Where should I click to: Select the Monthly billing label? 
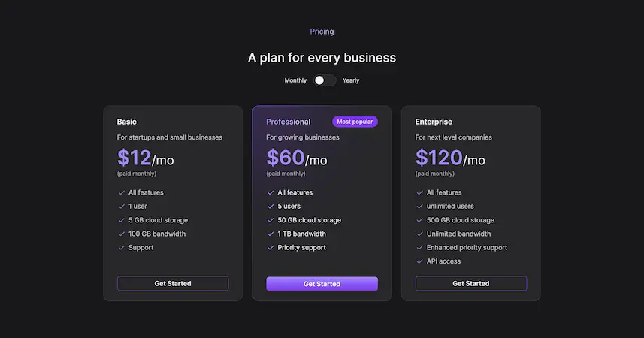295,80
